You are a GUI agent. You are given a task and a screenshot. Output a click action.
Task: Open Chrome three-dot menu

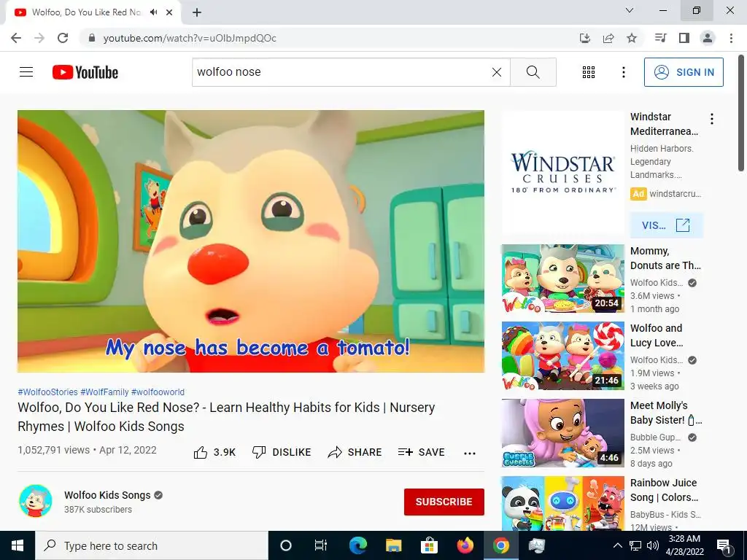[731, 38]
